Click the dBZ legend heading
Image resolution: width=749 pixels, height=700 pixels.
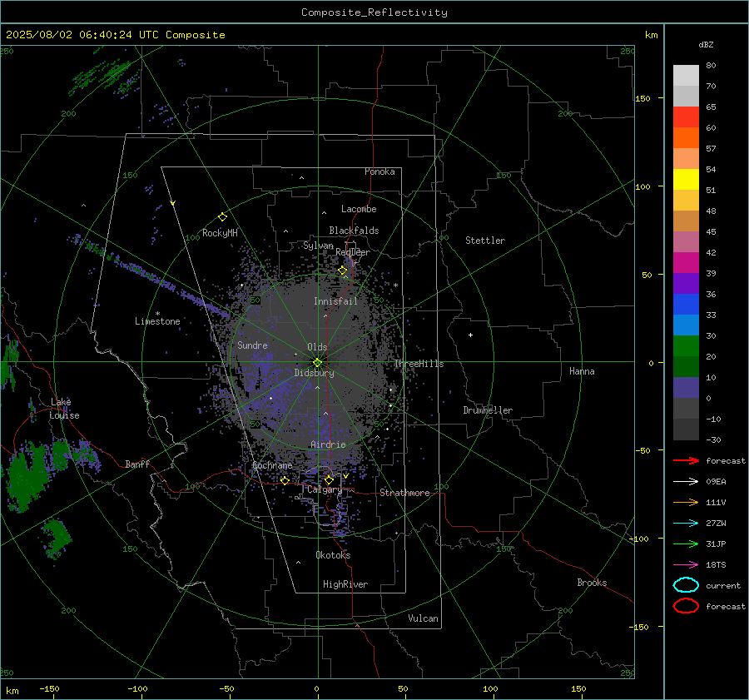tap(706, 44)
